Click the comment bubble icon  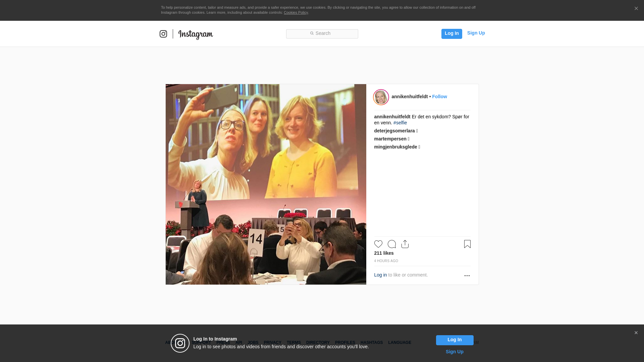[x=391, y=244]
